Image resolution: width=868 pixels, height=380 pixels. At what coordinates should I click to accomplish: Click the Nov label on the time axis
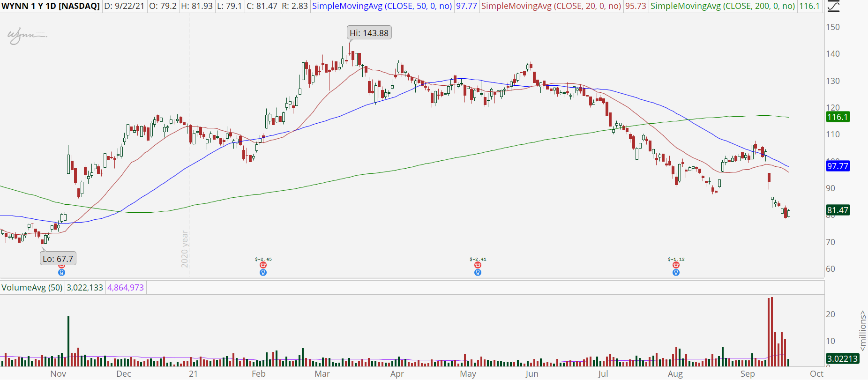tap(58, 373)
